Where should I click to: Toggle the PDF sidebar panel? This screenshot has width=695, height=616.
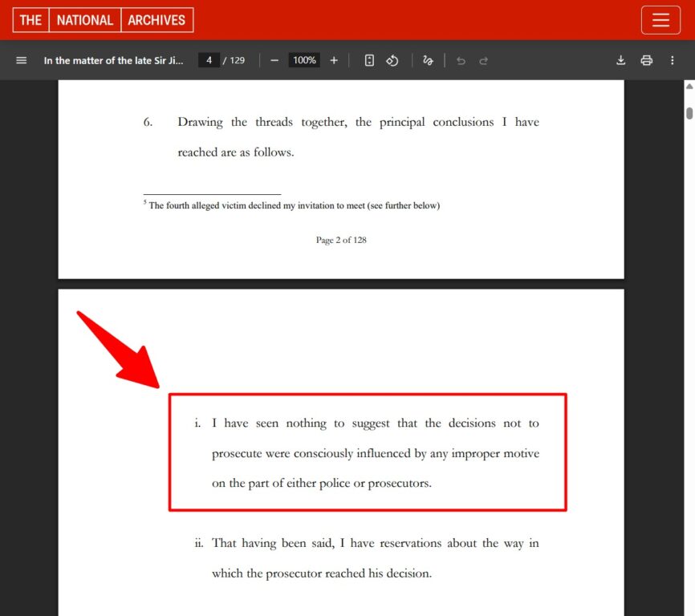[22, 60]
